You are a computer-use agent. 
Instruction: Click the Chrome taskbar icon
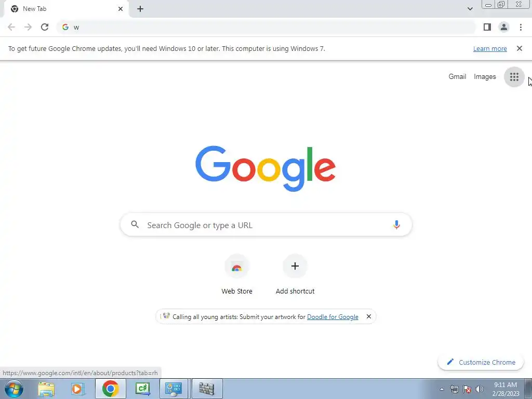tap(110, 389)
